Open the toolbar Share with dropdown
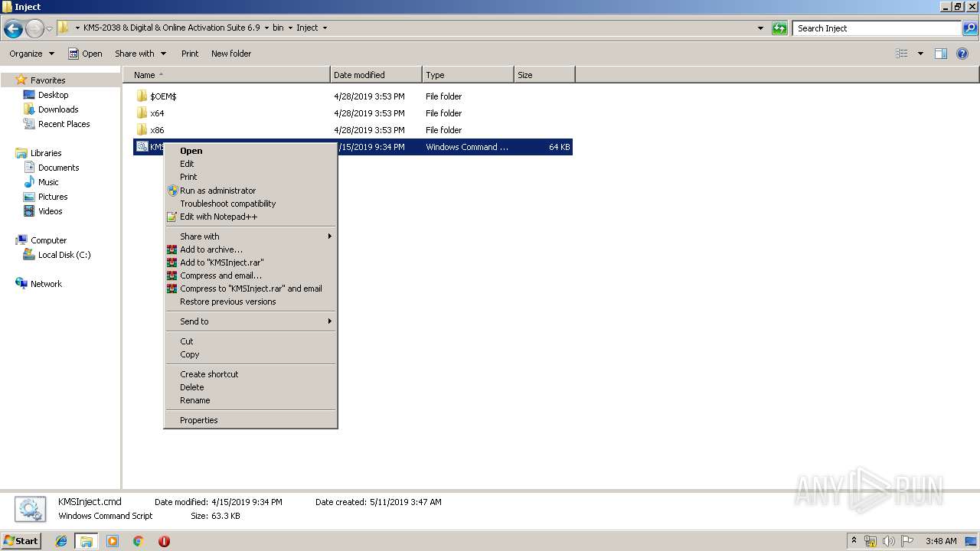This screenshot has width=980, height=551. click(140, 54)
